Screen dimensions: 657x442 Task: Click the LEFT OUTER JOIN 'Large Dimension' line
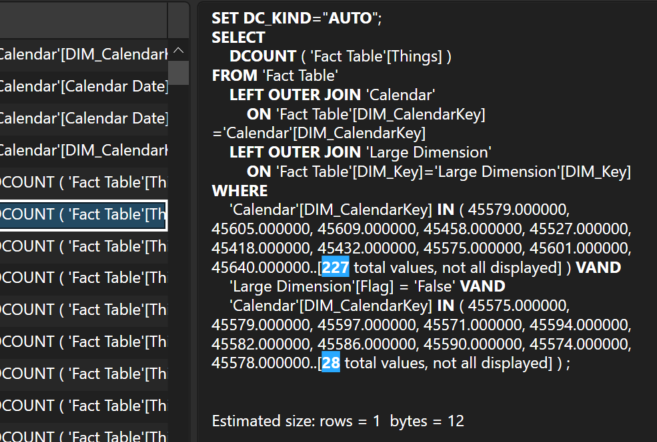[360, 152]
